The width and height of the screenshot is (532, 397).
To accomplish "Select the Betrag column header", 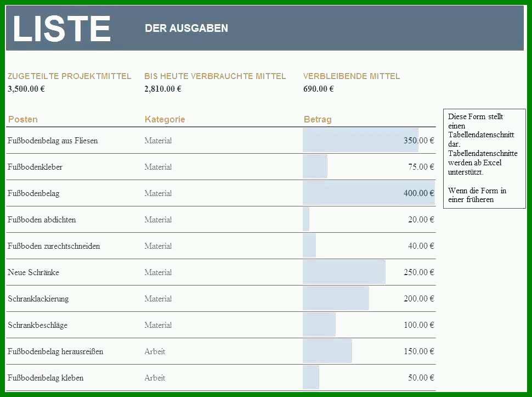I will [318, 120].
